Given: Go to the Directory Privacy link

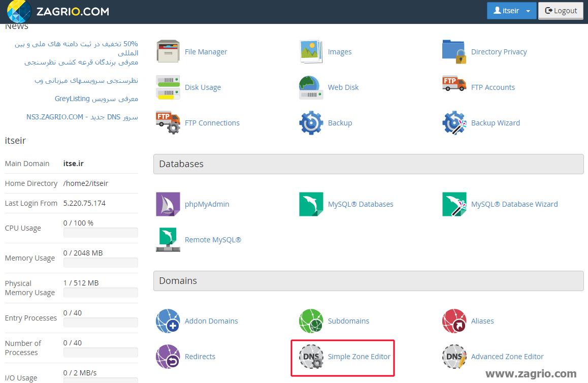Looking at the screenshot, I should click(499, 52).
